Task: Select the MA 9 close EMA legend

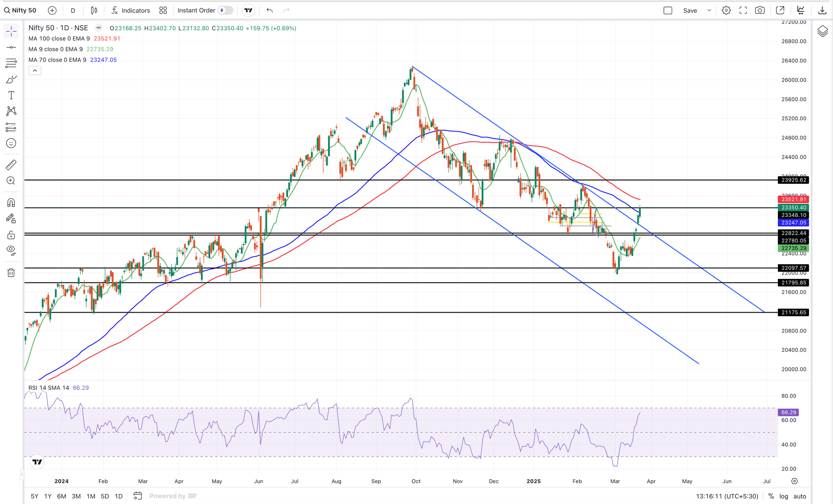Action: click(56, 49)
